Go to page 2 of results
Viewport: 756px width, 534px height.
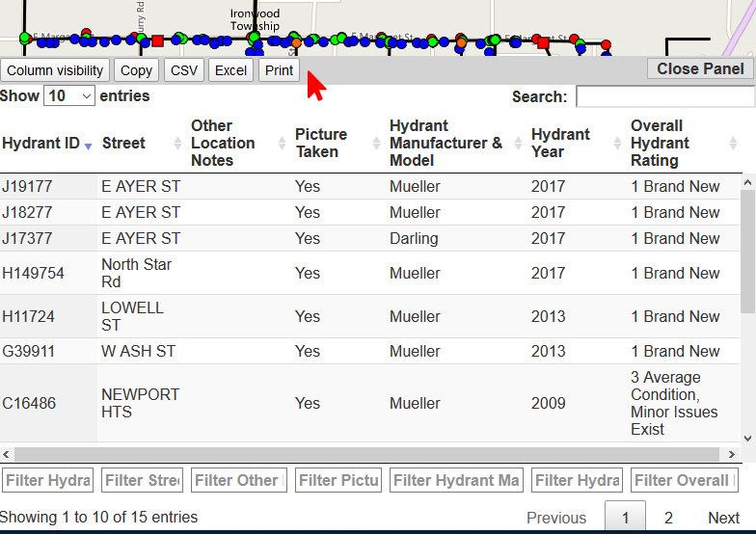point(668,518)
